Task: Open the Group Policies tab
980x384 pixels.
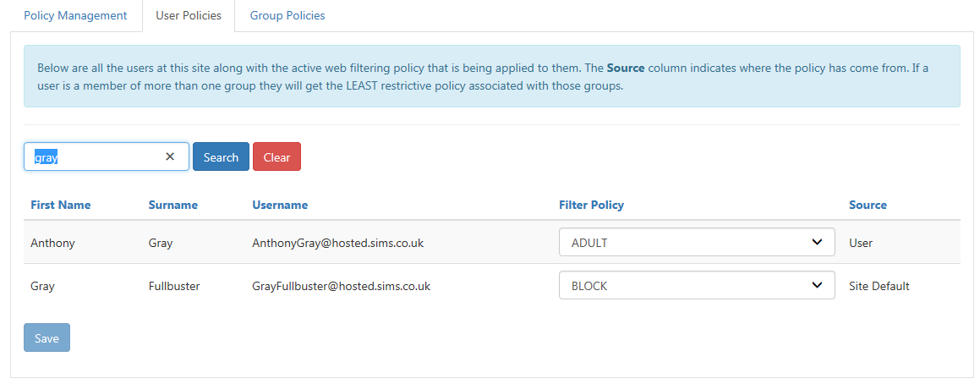Action: point(287,15)
